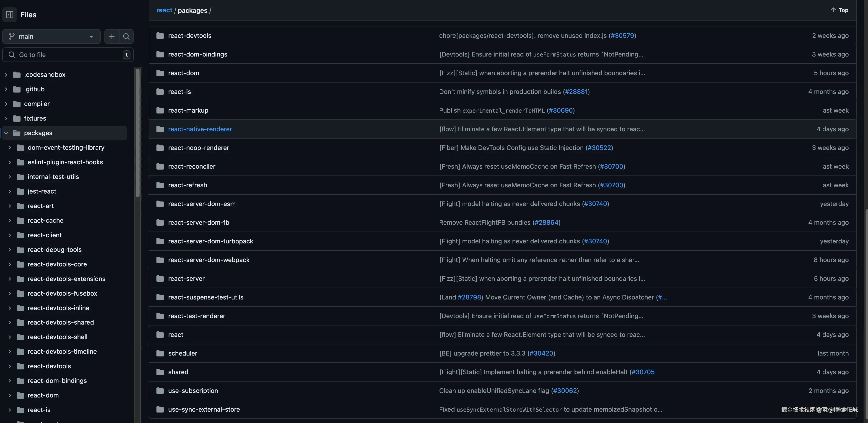
Task: Select jest-react in the file tree
Action: (42, 191)
